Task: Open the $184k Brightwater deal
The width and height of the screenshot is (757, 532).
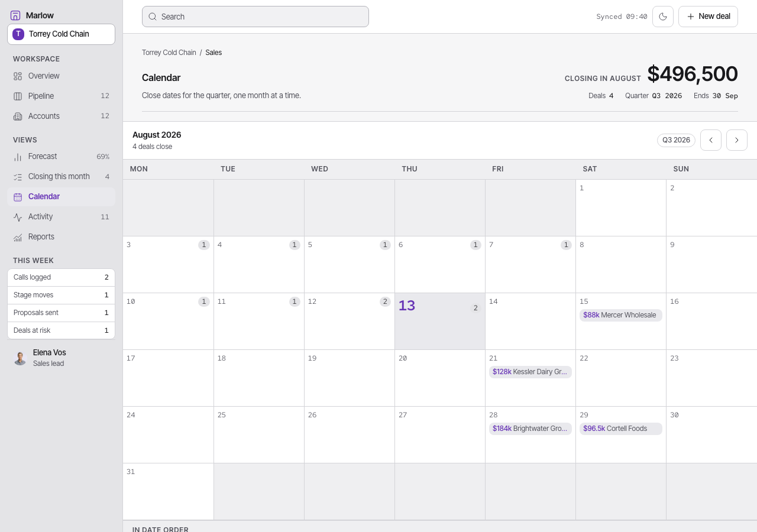Action: [x=530, y=429]
